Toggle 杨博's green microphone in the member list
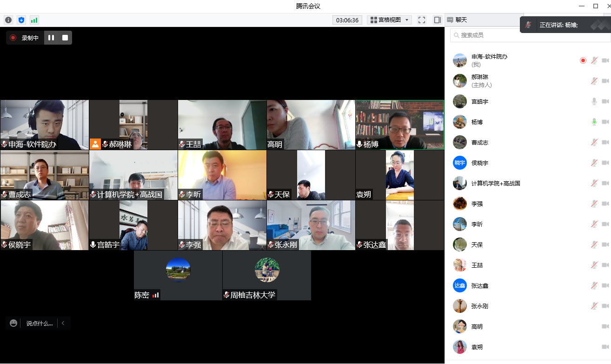This screenshot has width=611, height=364. click(x=594, y=122)
